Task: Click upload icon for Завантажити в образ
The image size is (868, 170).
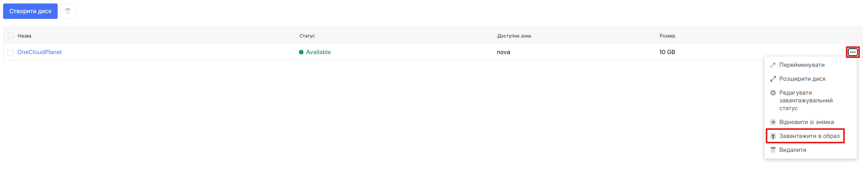Action: click(773, 136)
